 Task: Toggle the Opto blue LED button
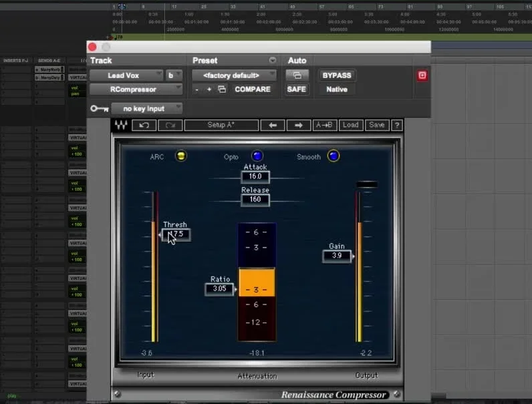click(x=257, y=156)
